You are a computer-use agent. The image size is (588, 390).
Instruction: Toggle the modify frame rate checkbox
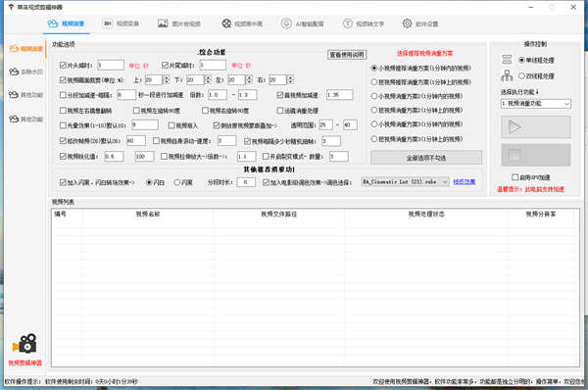(63, 141)
